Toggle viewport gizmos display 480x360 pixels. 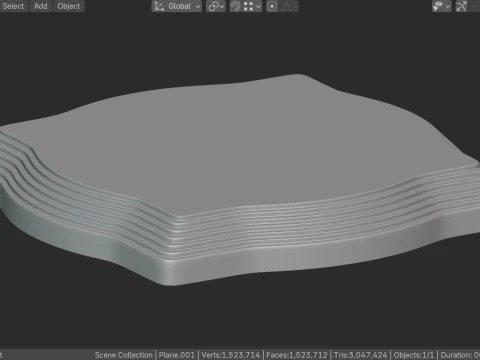tap(461, 6)
